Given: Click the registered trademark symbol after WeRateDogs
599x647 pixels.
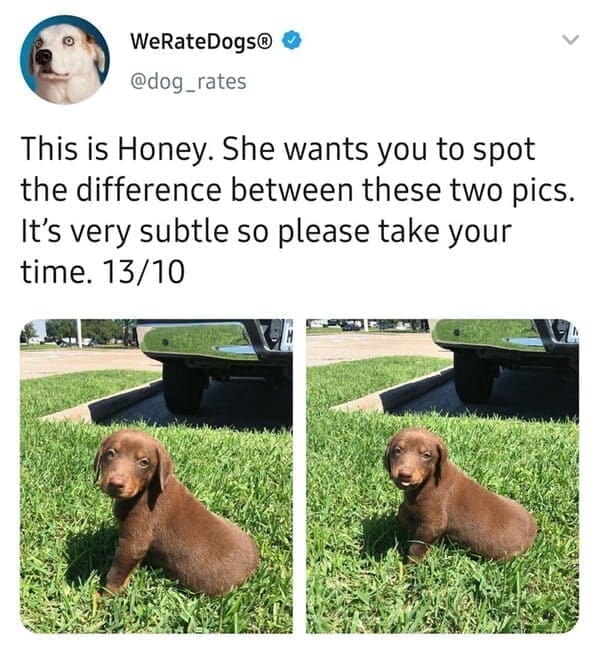Looking at the screenshot, I should pyautogui.click(x=265, y=41).
